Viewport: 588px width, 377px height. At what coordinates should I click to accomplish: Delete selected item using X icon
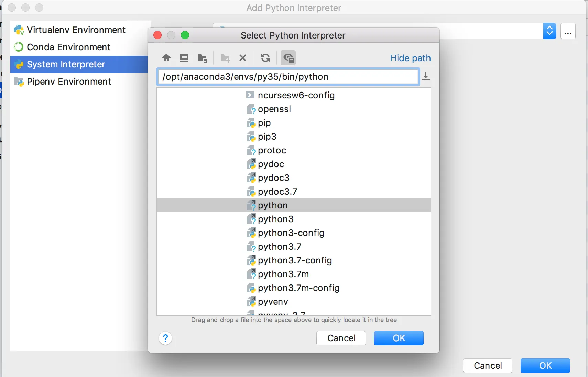tap(243, 58)
